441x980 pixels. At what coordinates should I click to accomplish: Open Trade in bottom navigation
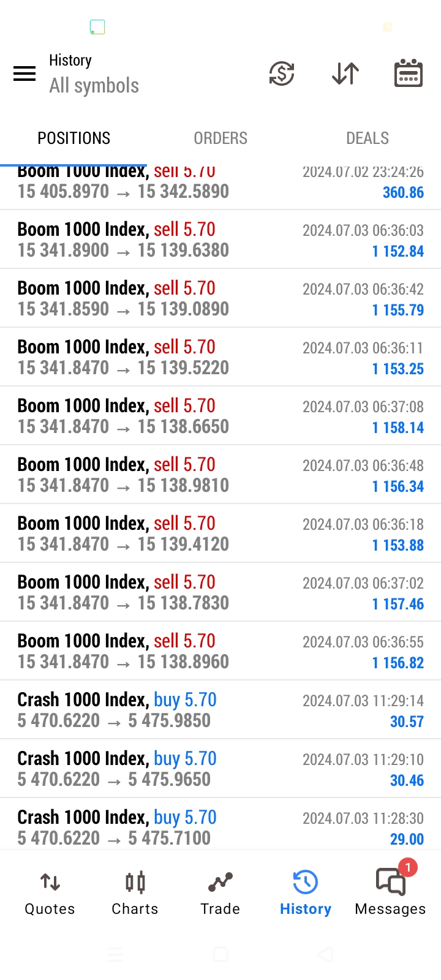coord(220,893)
